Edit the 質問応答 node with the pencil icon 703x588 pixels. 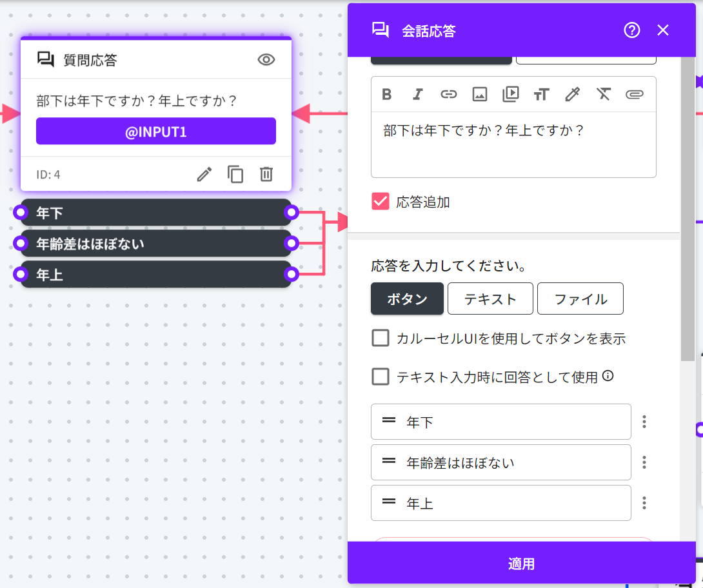(x=204, y=174)
